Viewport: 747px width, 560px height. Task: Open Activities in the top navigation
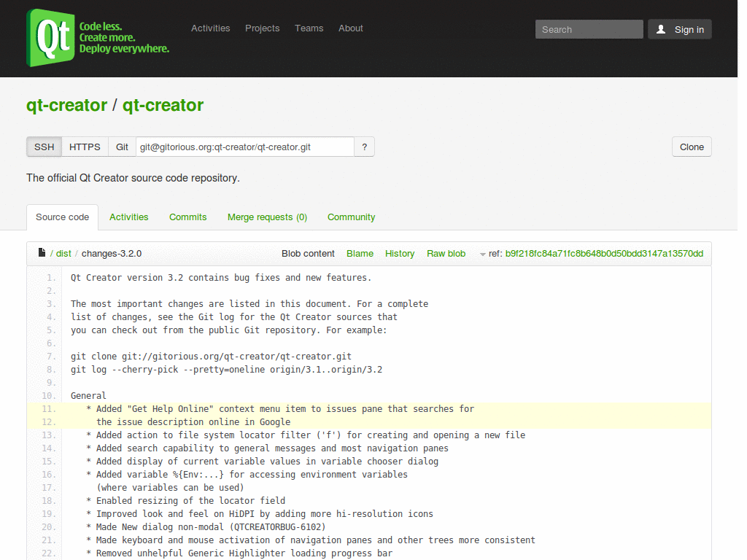[x=211, y=28]
